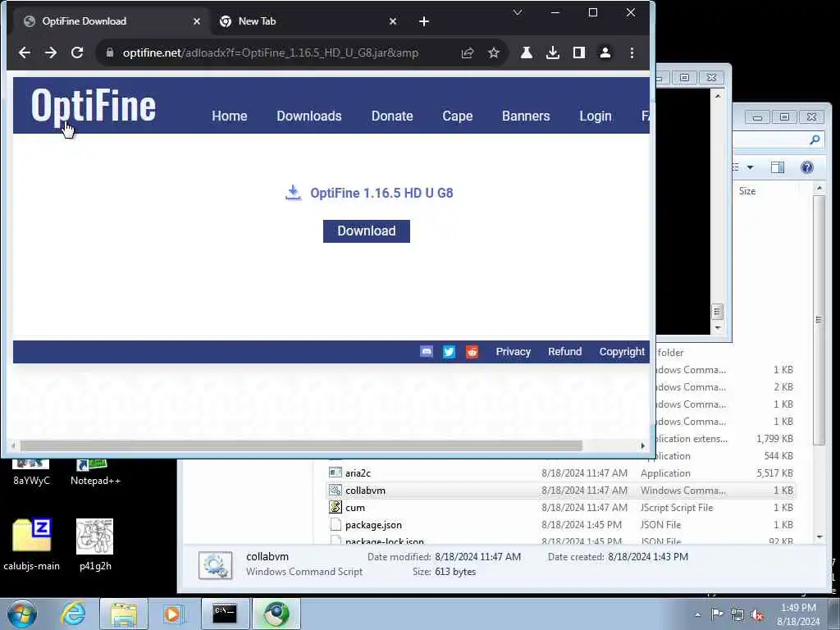Click the OptiFine logo
The width and height of the screenshot is (840, 630).
(94, 106)
